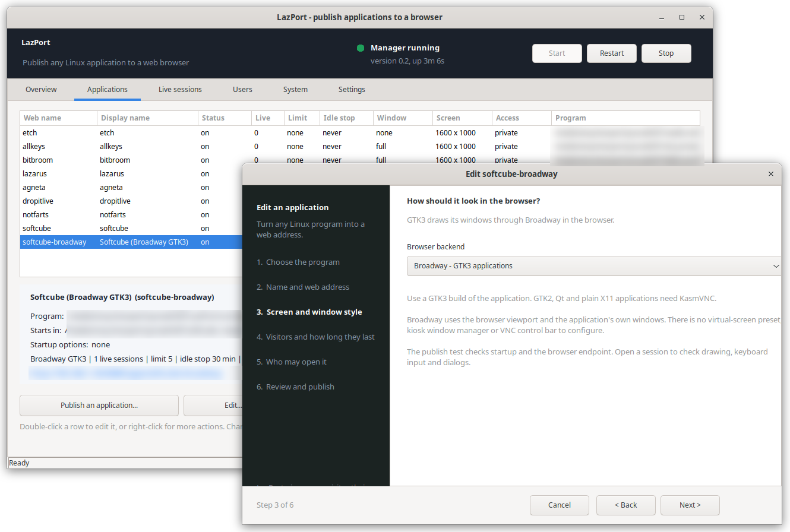Select step 5 Who may open it
The image size is (790, 532).
(x=292, y=362)
